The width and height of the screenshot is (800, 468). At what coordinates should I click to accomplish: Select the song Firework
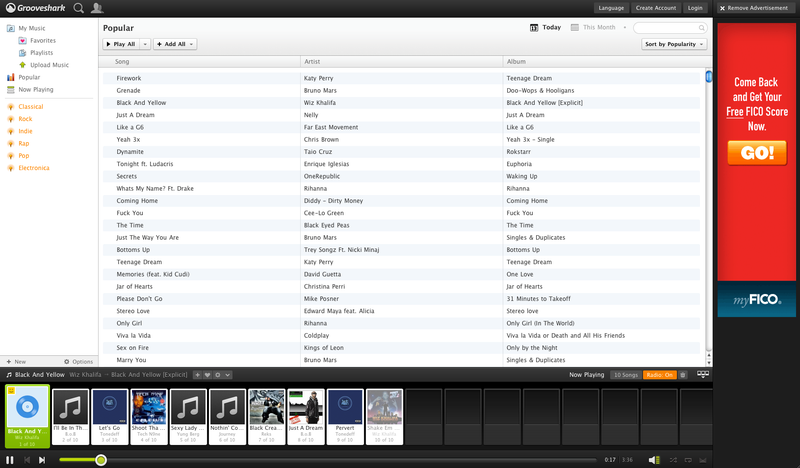129,78
